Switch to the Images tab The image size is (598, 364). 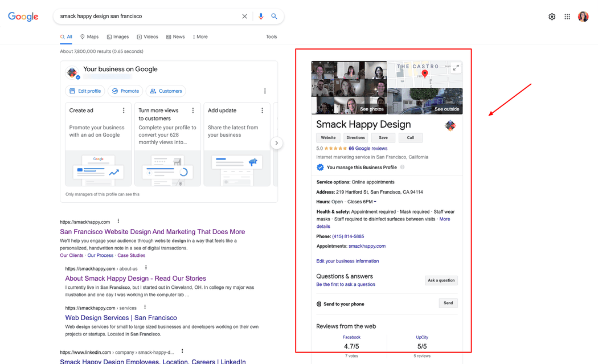(118, 37)
